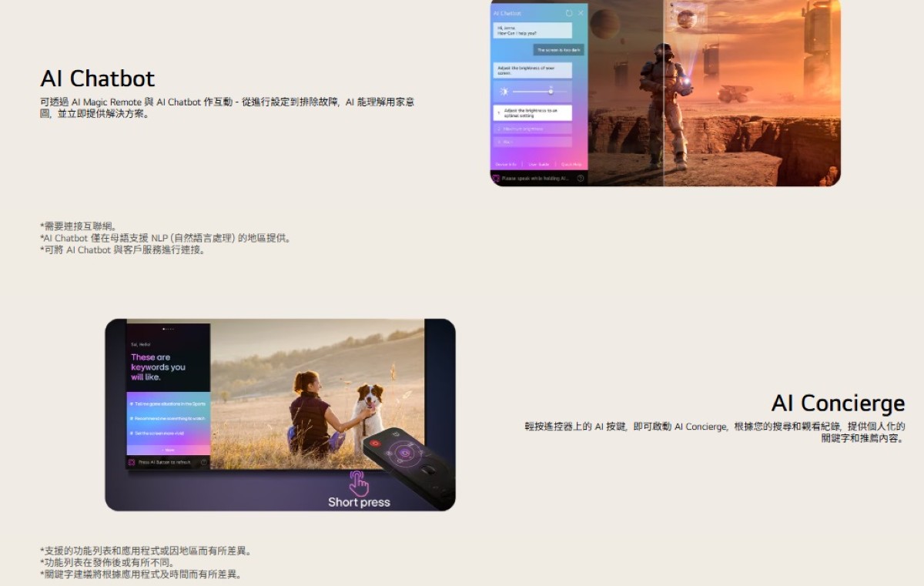Expand the 'More' keywords row
This screenshot has width=924, height=586.
coord(168,450)
